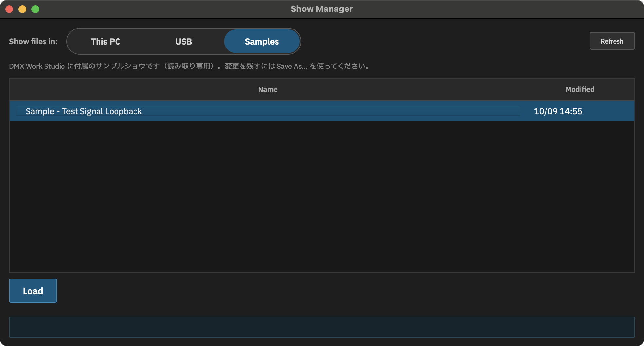The height and width of the screenshot is (346, 644).
Task: Minimize the Show Manager window
Action: tap(22, 9)
